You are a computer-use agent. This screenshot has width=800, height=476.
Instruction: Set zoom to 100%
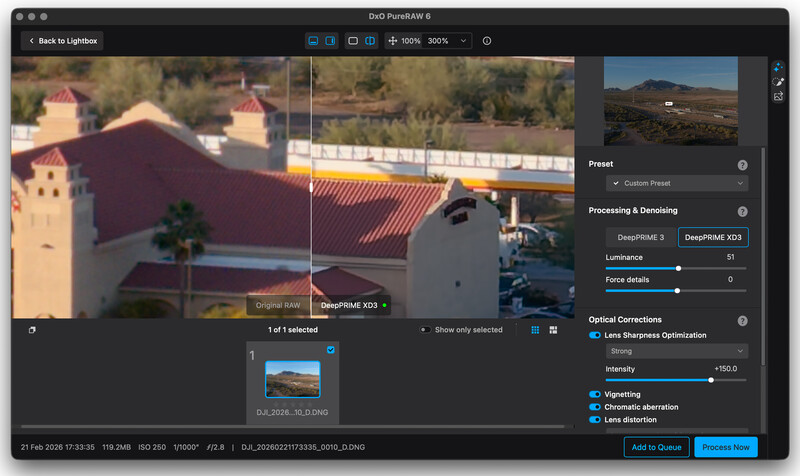[x=410, y=41]
